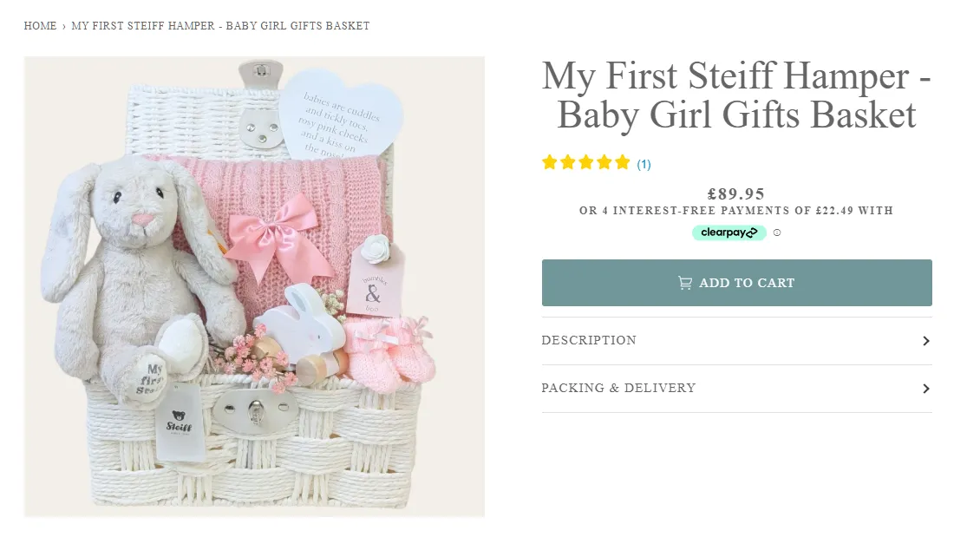This screenshot has width=980, height=550.
Task: Click the £89.95 price text
Action: click(736, 193)
